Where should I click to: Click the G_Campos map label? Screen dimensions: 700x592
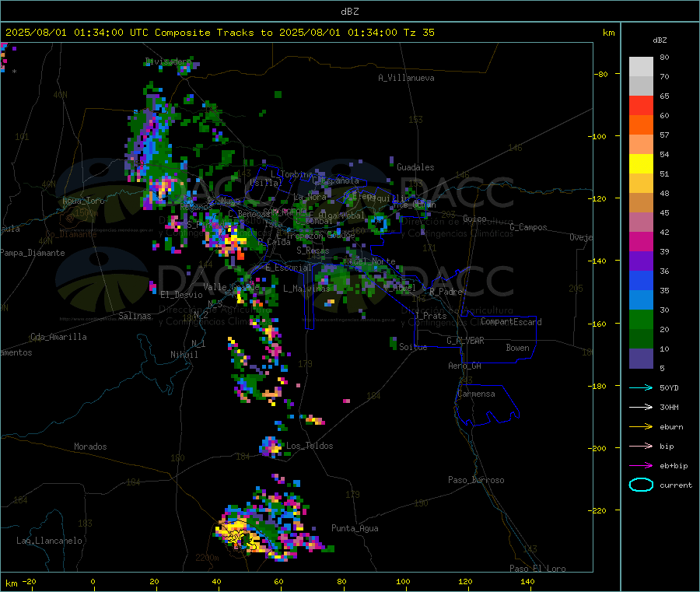point(528,227)
